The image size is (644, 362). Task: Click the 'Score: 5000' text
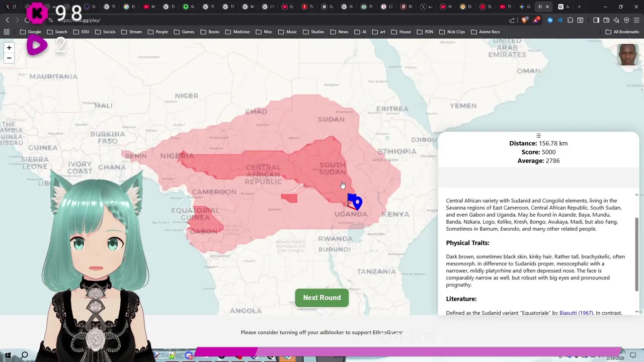[x=538, y=152]
